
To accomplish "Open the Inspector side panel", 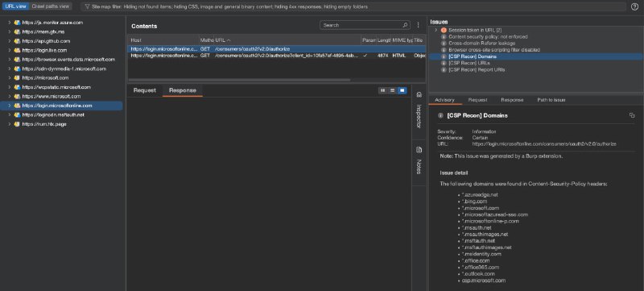I will pyautogui.click(x=419, y=110).
